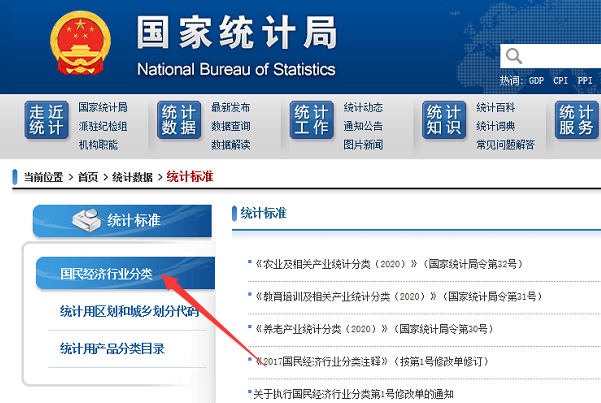The image size is (601, 403).
Task: Open 关于执行国民经济行业分类第1号修改单的通知
Action: [x=353, y=394]
